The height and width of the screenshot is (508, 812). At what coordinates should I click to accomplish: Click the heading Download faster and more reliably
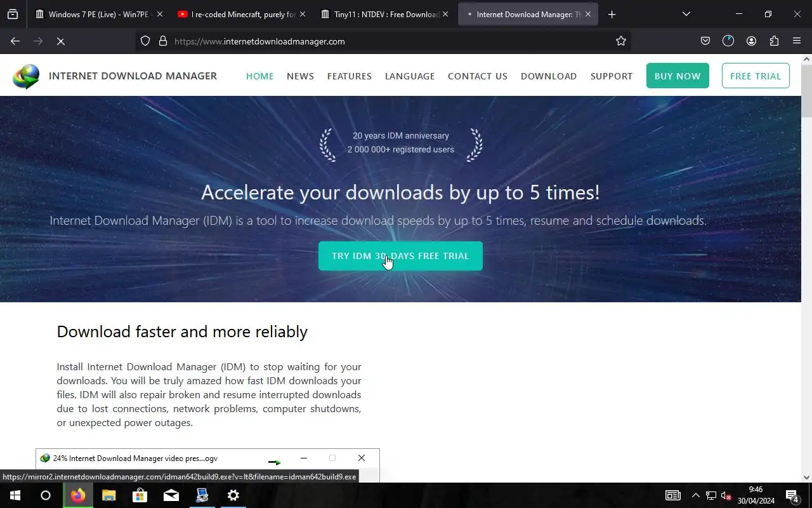[x=182, y=331]
